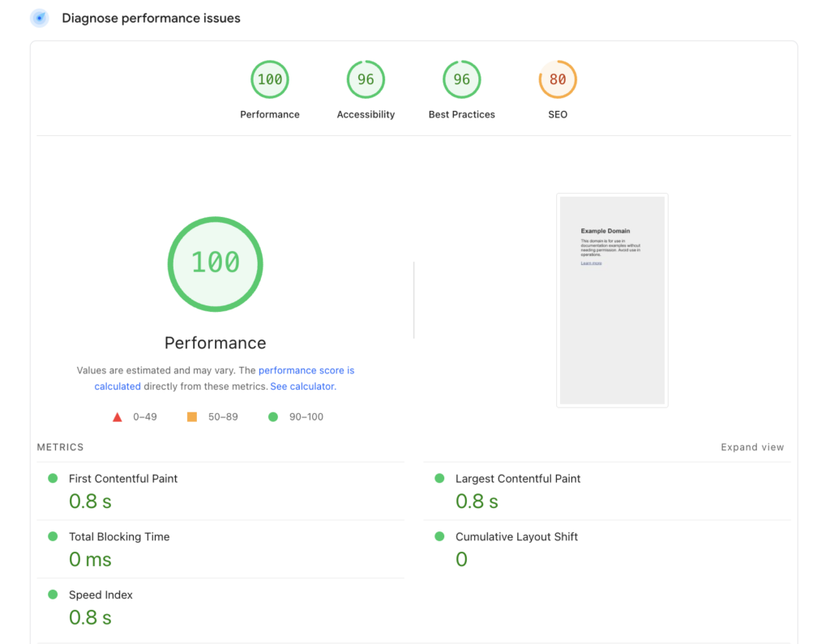Click the blue Diagnose performance issues icon
This screenshot has width=830, height=644.
[x=39, y=18]
